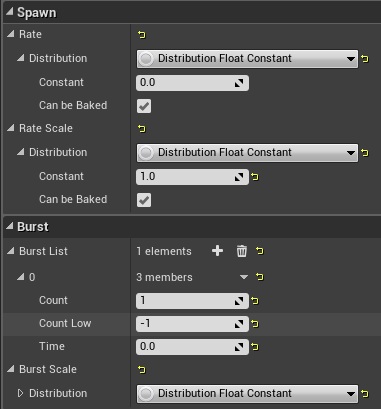Toggle Can be Baked under Rate Scale

(144, 200)
